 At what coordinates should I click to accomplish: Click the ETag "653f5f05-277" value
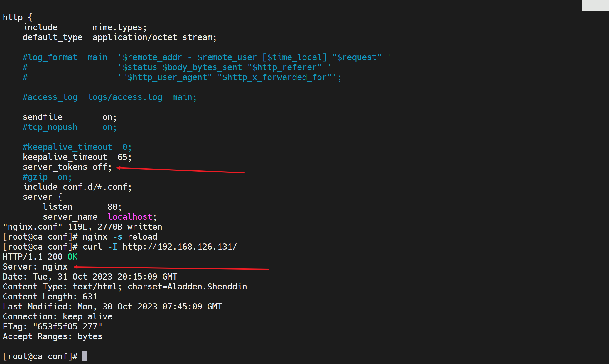pyautogui.click(x=68, y=326)
